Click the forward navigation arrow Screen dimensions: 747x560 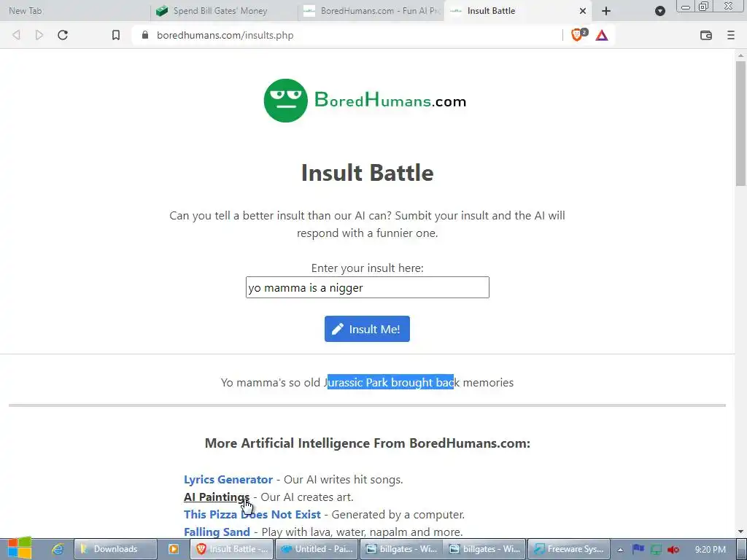click(x=39, y=35)
